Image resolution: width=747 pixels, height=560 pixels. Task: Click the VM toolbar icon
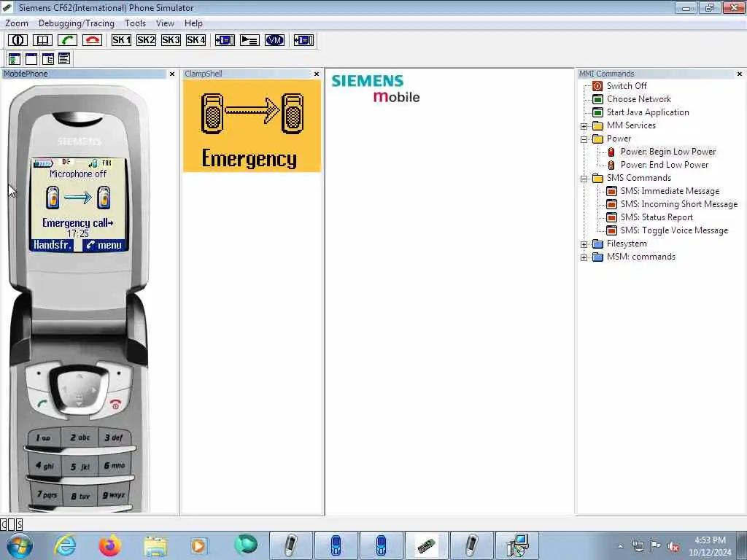(274, 40)
